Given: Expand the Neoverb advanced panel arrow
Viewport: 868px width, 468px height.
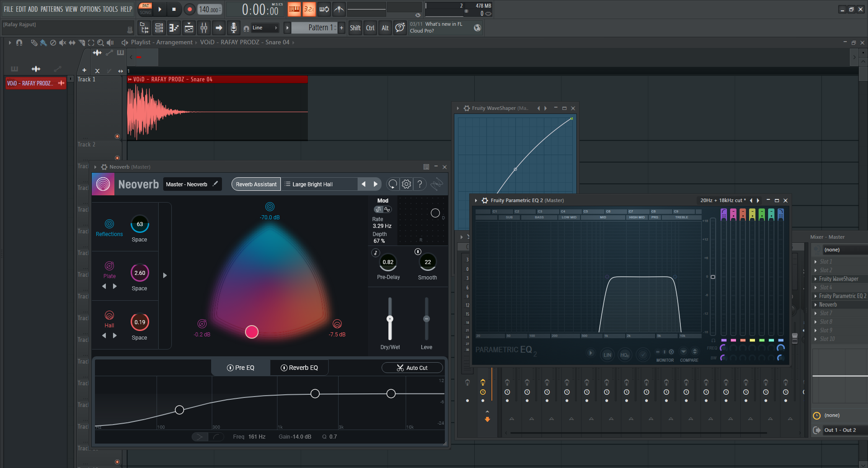Looking at the screenshot, I should (165, 275).
